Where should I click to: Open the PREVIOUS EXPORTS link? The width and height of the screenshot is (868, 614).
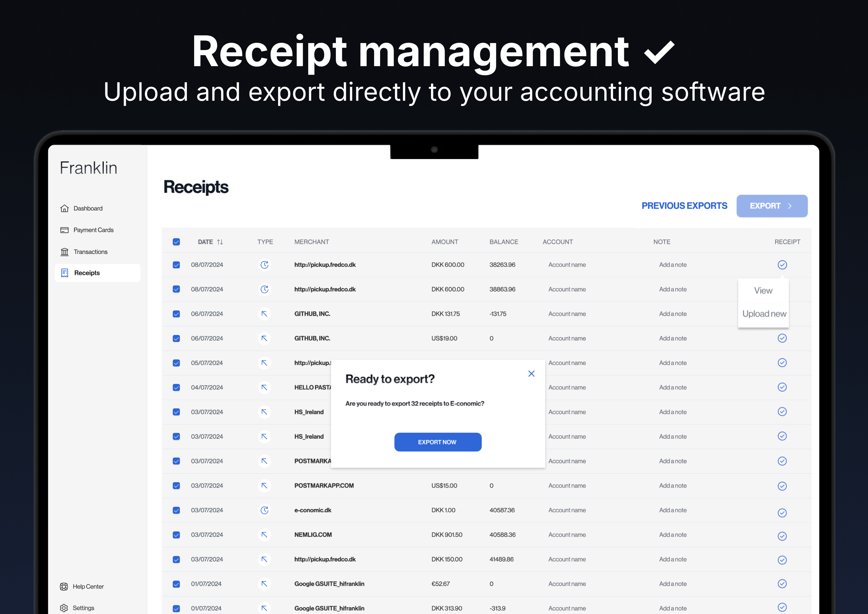[x=684, y=206]
